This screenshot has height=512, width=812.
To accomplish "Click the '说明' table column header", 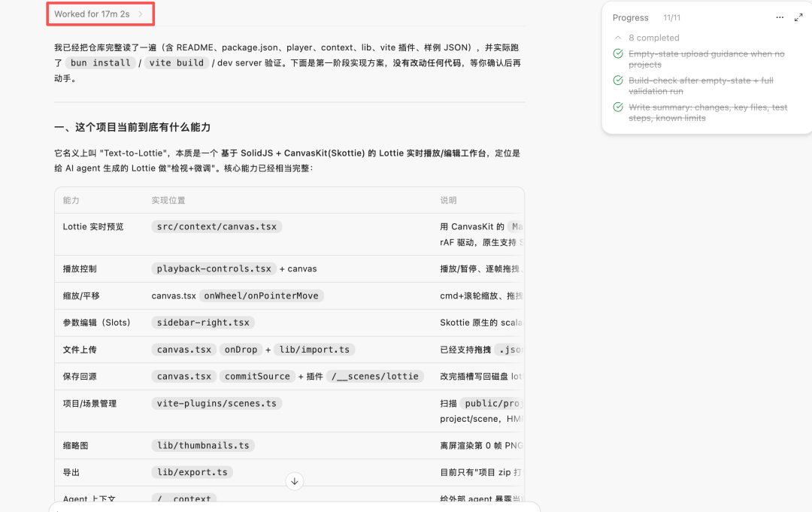I will coord(448,200).
